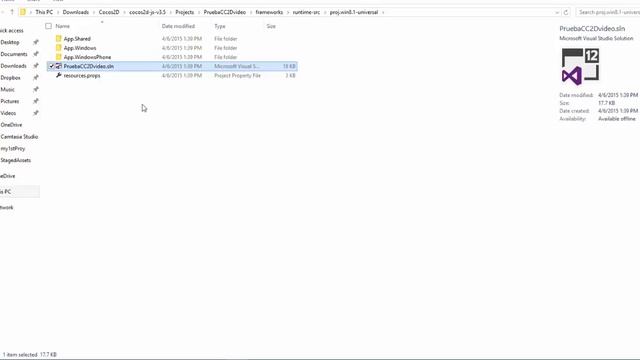This screenshot has height=360, width=640.
Task: Navigate to Projects breadcrumb
Action: [x=184, y=12]
